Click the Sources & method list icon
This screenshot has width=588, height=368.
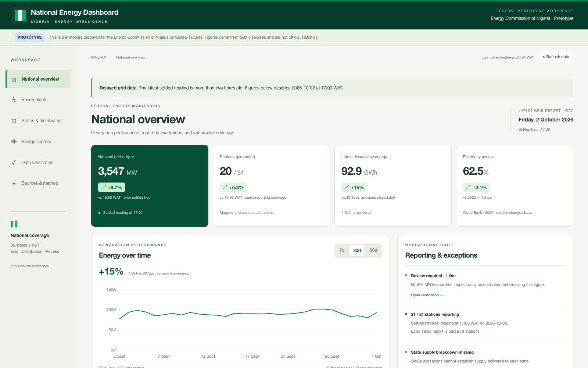point(14,183)
